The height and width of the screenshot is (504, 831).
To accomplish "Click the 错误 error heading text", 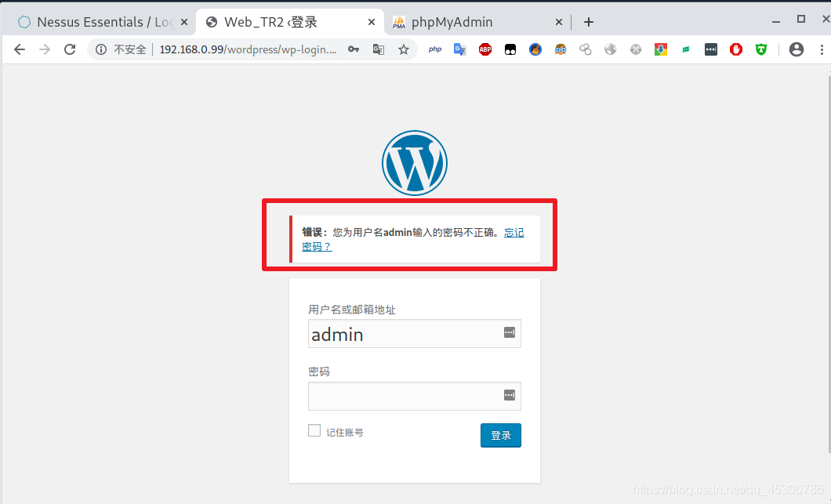I will 315,232.
